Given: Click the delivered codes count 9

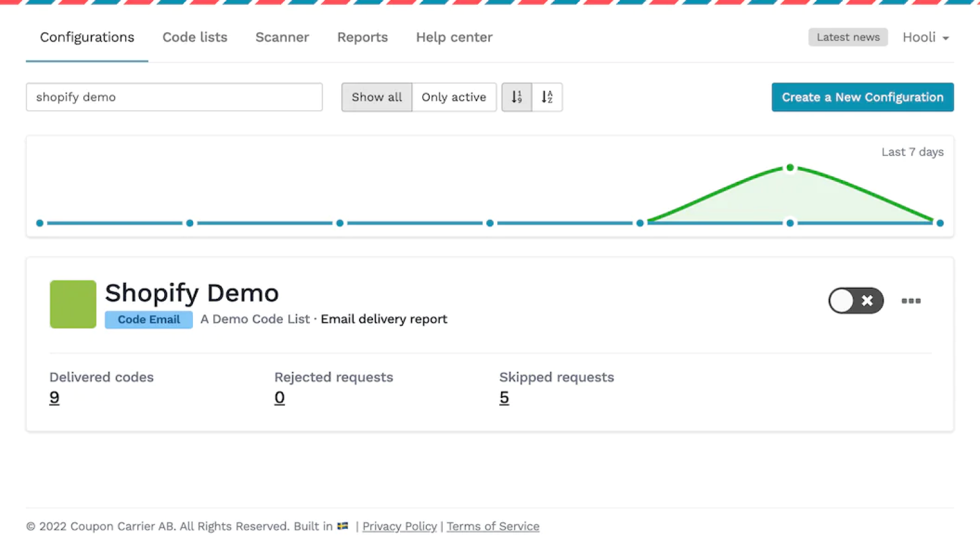Looking at the screenshot, I should tap(55, 398).
